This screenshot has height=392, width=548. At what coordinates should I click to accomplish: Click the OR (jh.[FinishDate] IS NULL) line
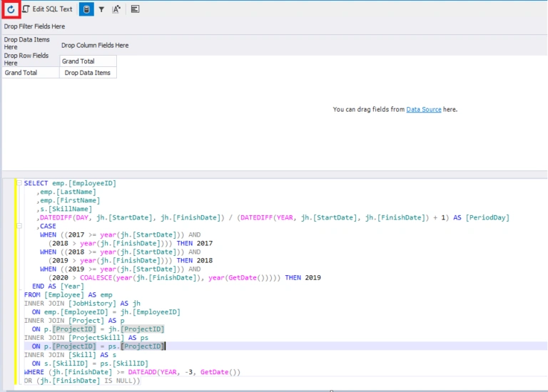[82, 381]
